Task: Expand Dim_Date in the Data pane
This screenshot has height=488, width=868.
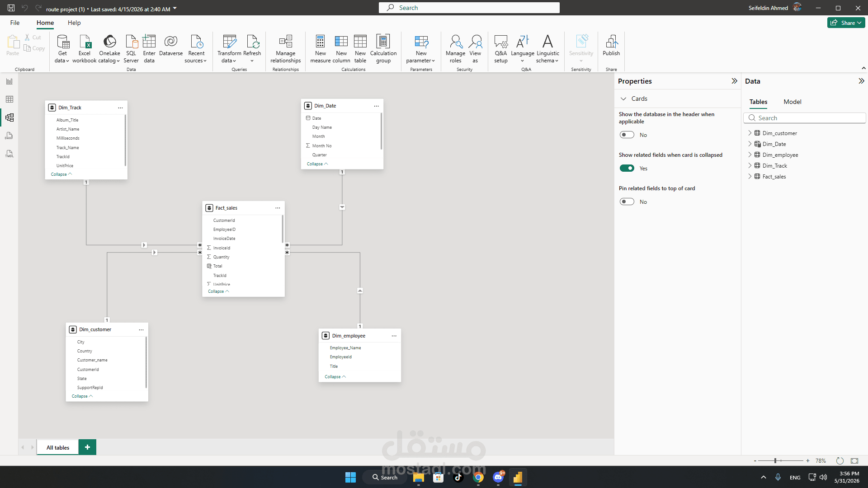Action: pos(750,144)
